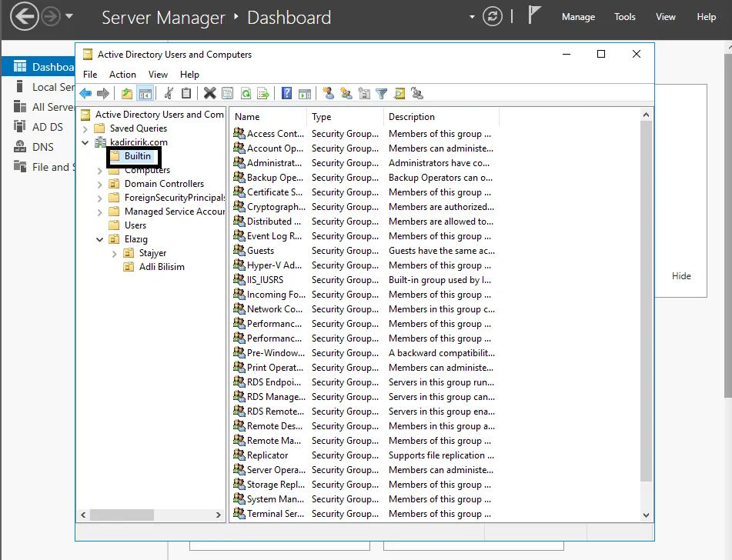732x560 pixels.
Task: Collapse the kadircirik.com domain node
Action: [x=85, y=142]
